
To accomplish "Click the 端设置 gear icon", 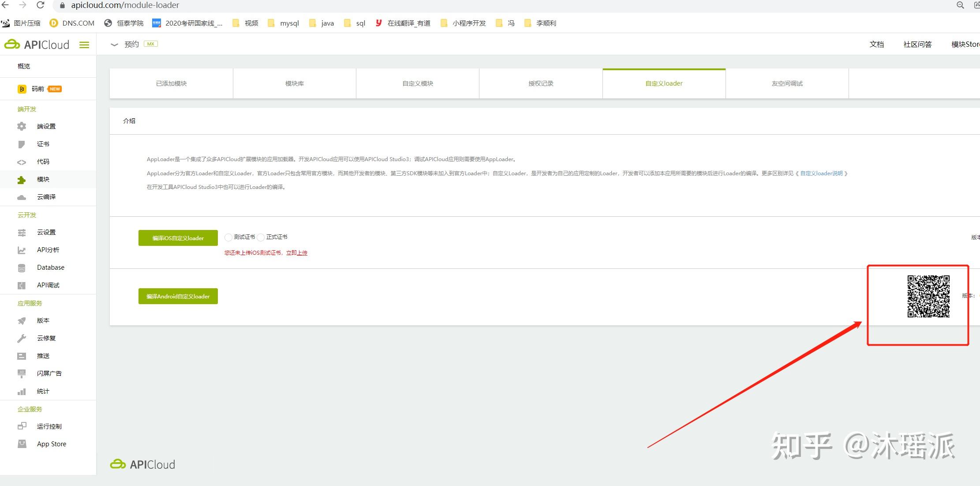I will click(x=22, y=126).
